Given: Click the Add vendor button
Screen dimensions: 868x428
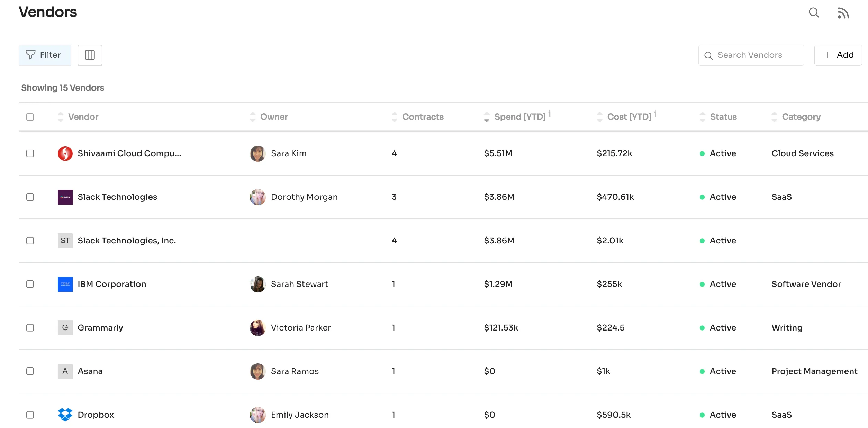Looking at the screenshot, I should click(x=838, y=55).
